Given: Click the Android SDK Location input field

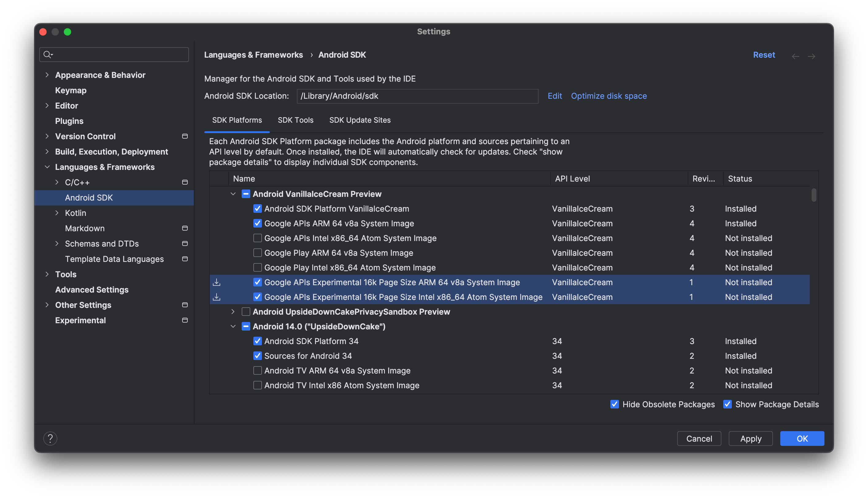Looking at the screenshot, I should [x=417, y=95].
